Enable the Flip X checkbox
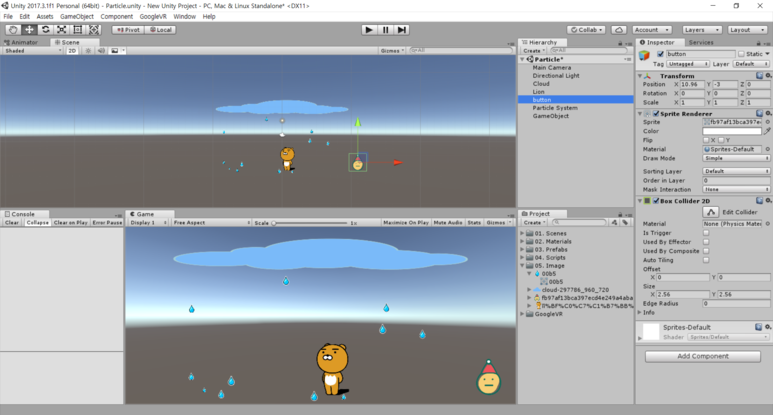 706,140
